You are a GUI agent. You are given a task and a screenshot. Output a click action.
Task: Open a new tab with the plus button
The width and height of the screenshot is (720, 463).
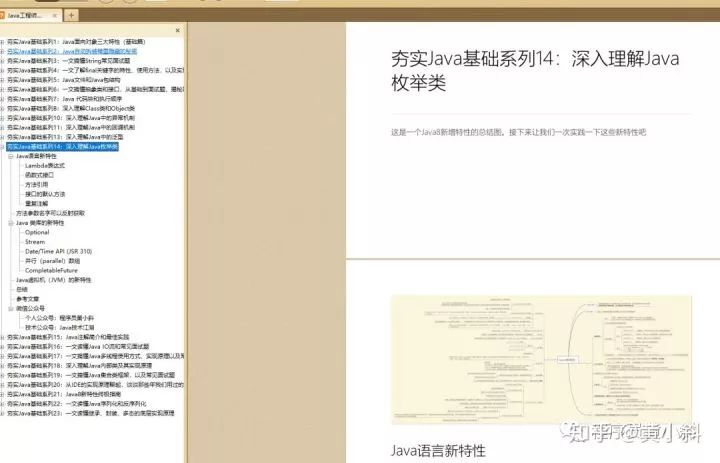pos(71,15)
